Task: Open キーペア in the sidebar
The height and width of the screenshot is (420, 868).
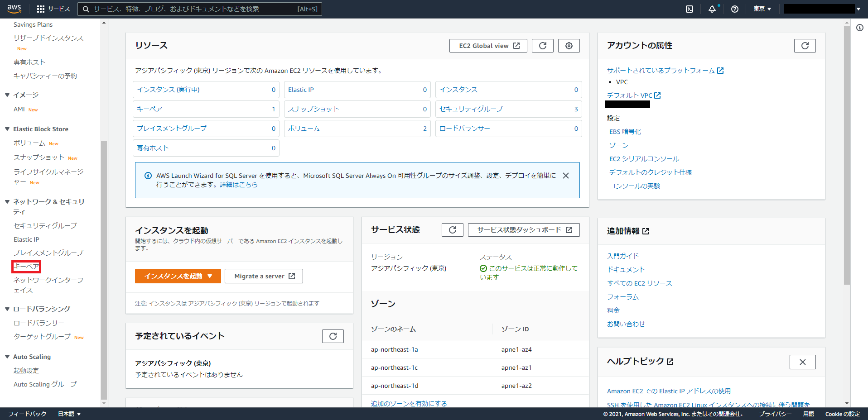Action: click(26, 267)
